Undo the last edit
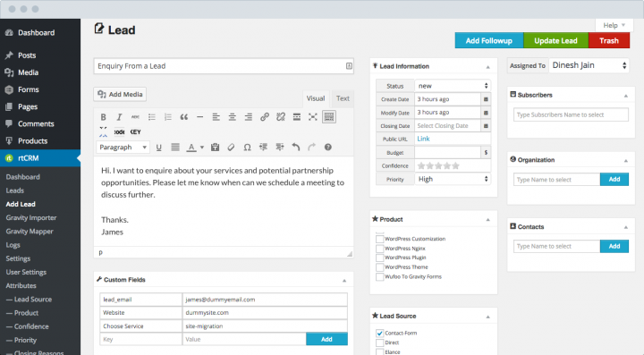The image size is (644, 355). click(x=296, y=148)
